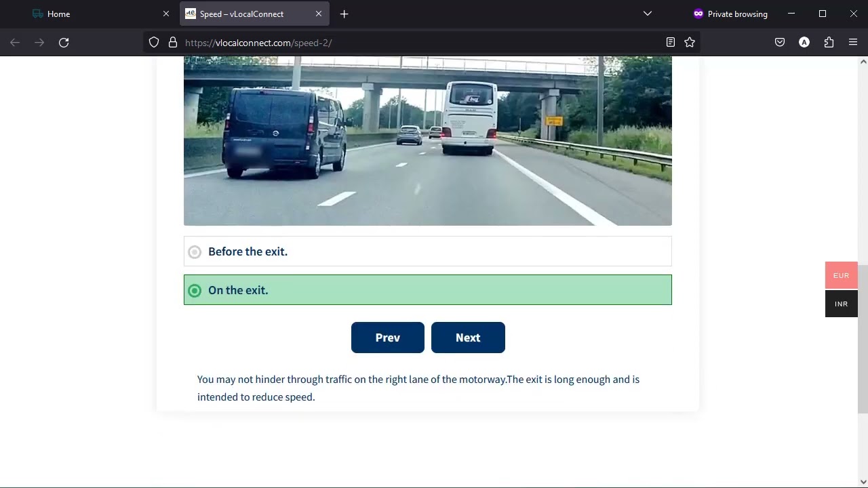
Task: Click the Next button
Action: coord(468,338)
